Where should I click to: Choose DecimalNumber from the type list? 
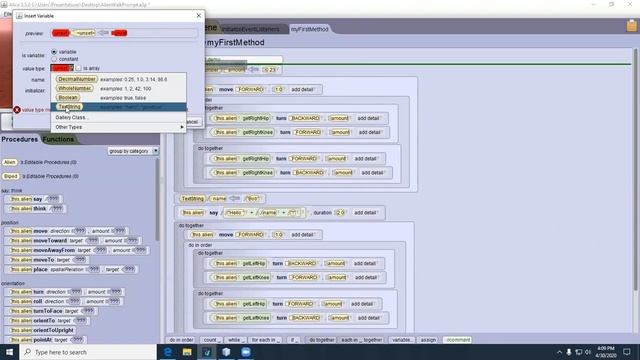[x=77, y=79]
